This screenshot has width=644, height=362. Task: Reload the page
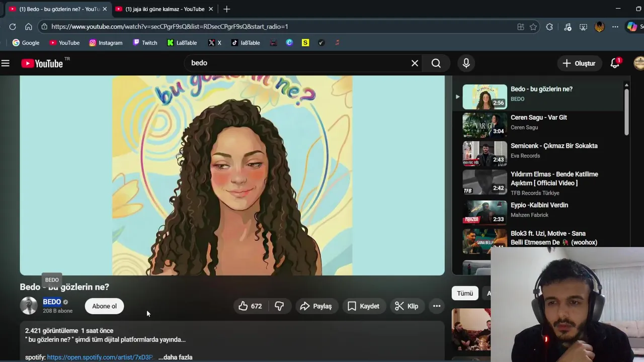coord(13,27)
